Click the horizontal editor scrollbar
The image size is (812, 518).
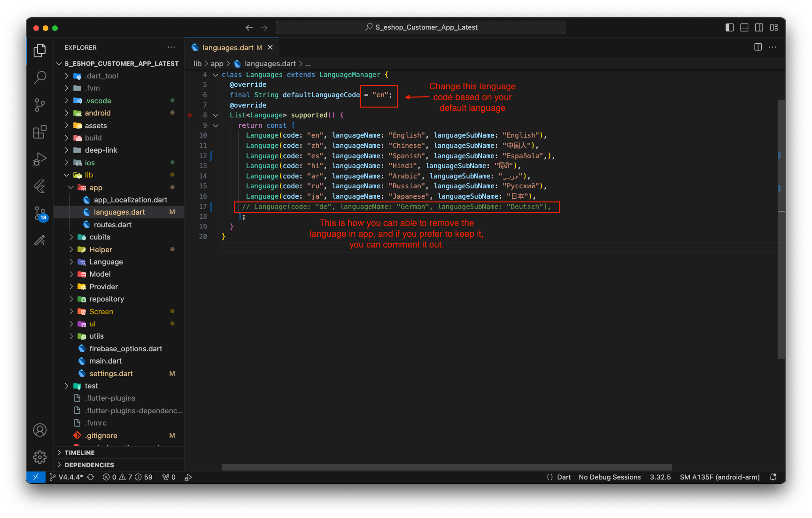(446, 467)
